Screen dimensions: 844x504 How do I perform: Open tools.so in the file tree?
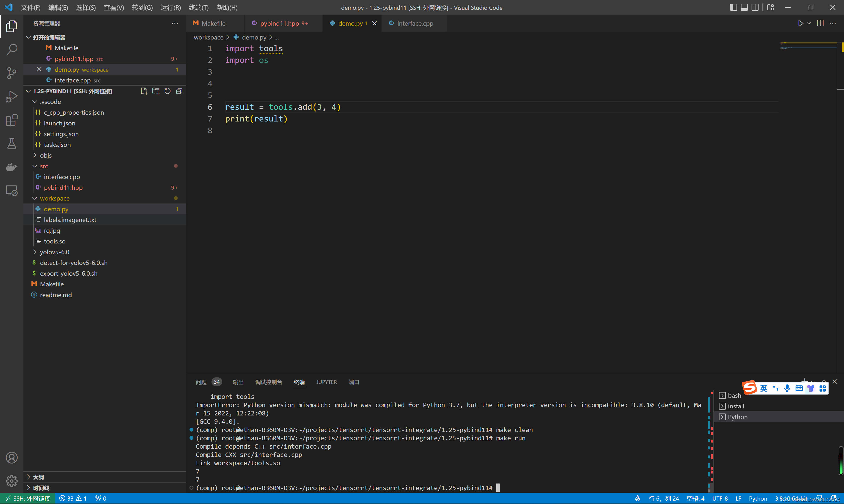pos(54,241)
